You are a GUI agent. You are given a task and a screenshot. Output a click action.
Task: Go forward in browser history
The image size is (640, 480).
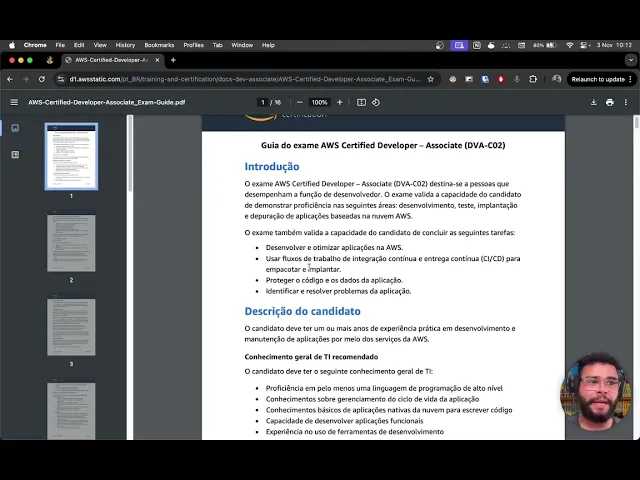(x=26, y=79)
